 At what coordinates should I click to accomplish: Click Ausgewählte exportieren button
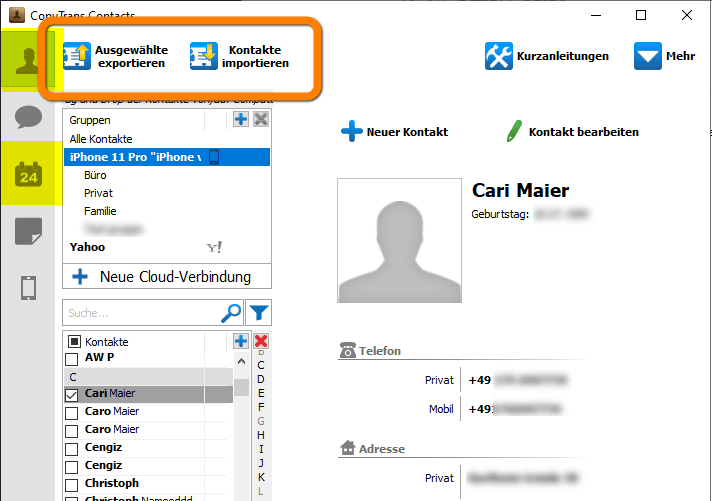[116, 56]
